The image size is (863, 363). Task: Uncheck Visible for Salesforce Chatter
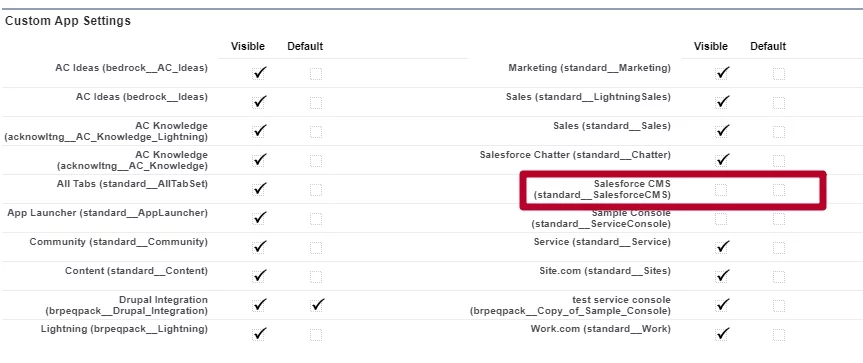[722, 161]
